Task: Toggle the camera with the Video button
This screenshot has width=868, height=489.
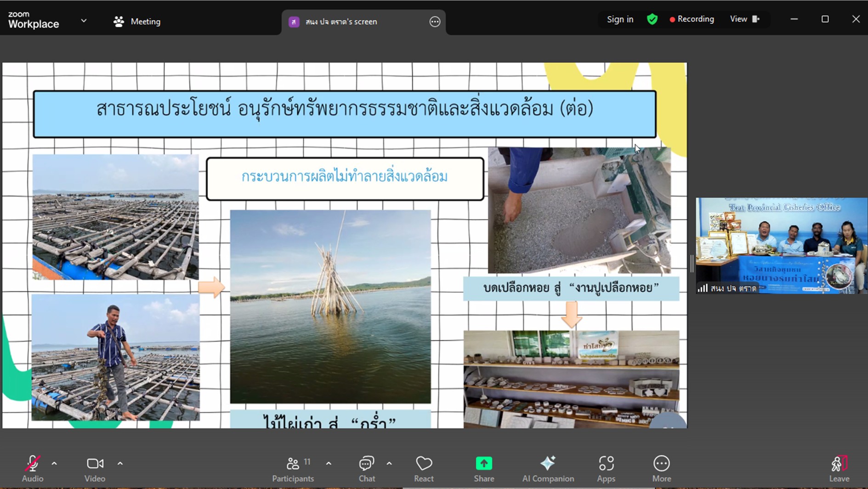Action: pyautogui.click(x=95, y=468)
